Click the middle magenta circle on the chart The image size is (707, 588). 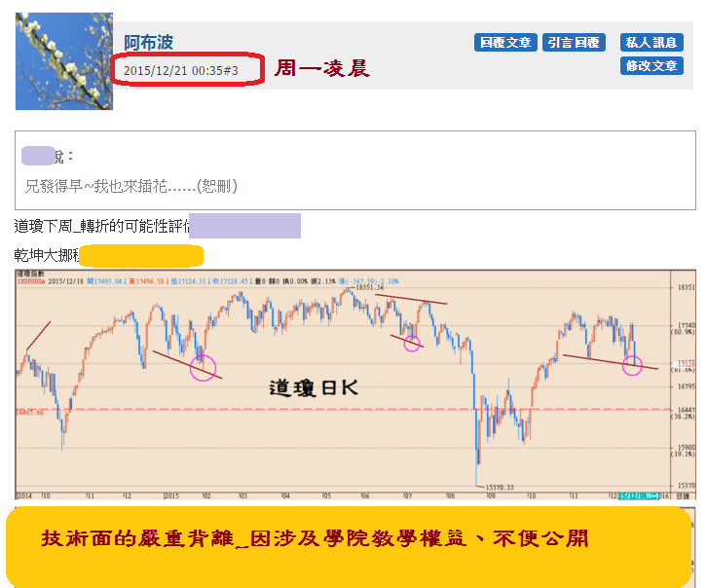412,343
